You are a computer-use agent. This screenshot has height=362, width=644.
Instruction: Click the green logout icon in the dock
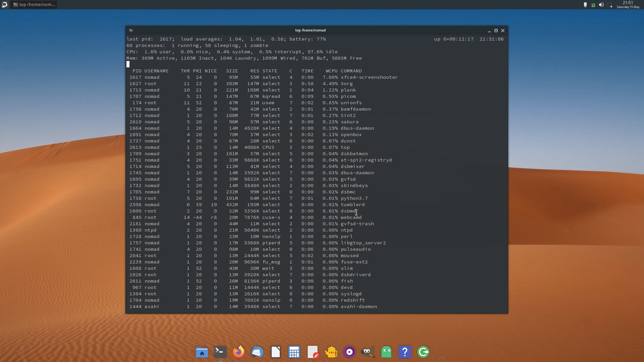pyautogui.click(x=423, y=352)
